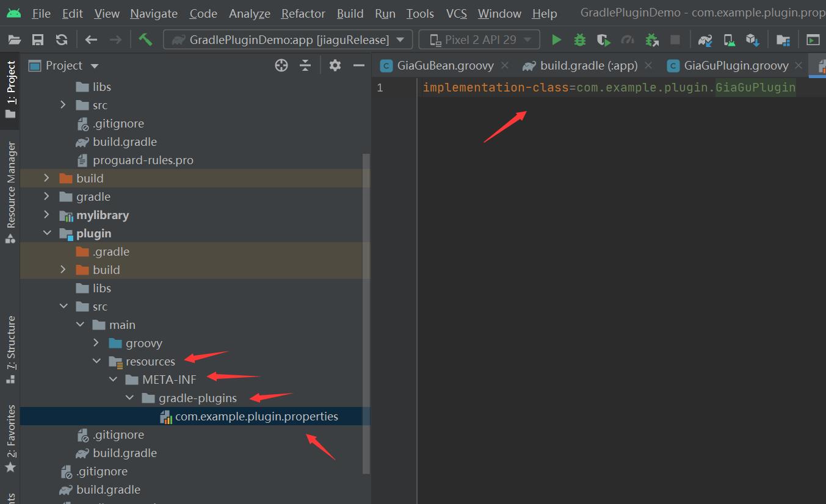826x504 pixels.
Task: Click the Stop square icon
Action: click(x=675, y=40)
